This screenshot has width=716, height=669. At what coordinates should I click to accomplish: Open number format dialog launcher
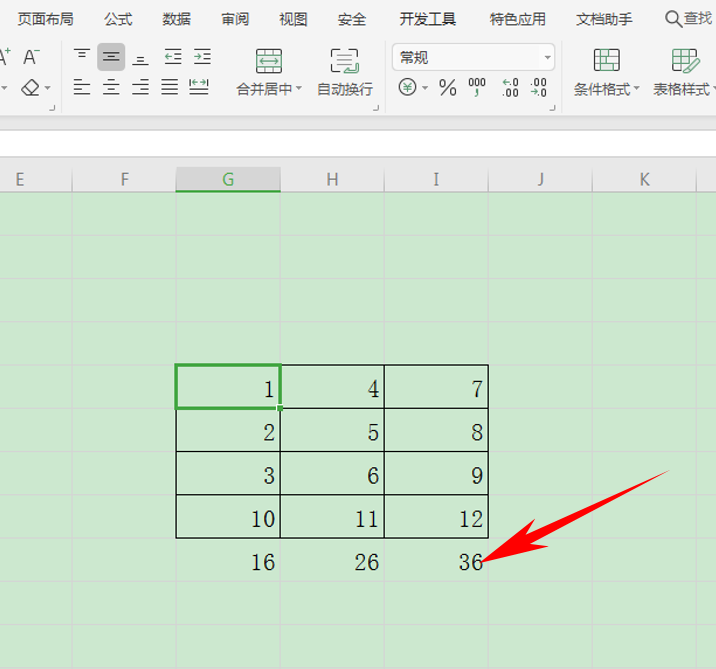[x=552, y=108]
